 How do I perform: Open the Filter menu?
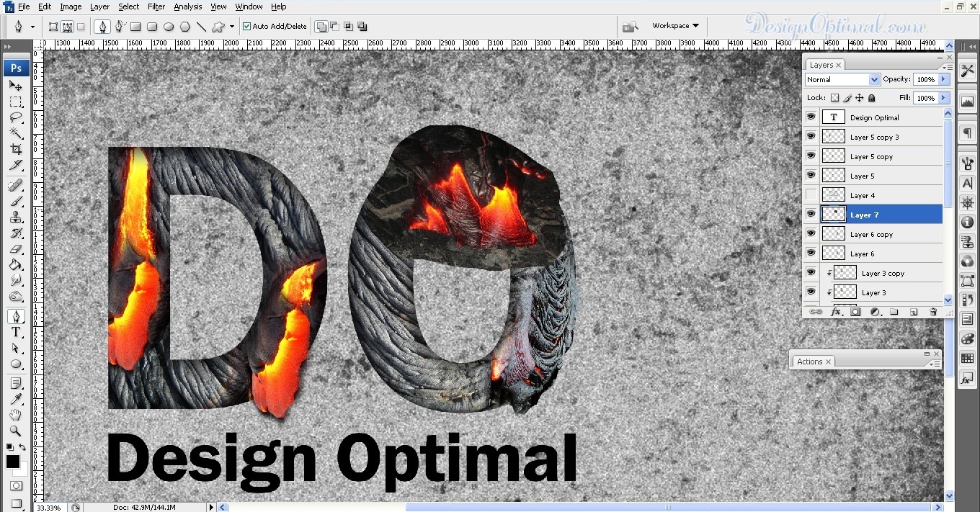pyautogui.click(x=156, y=6)
